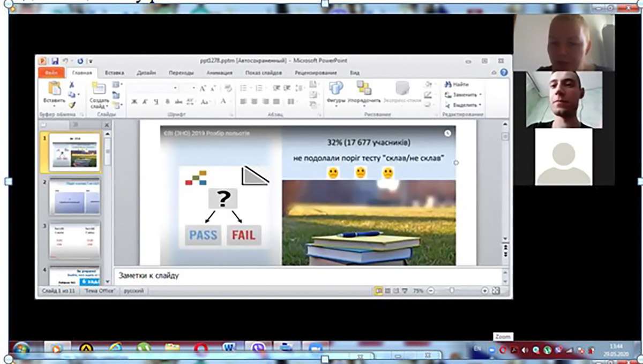Image resolution: width=643 pixels, height=364 pixels.
Task: Toggle bold Ж formatting
Action: tap(134, 102)
